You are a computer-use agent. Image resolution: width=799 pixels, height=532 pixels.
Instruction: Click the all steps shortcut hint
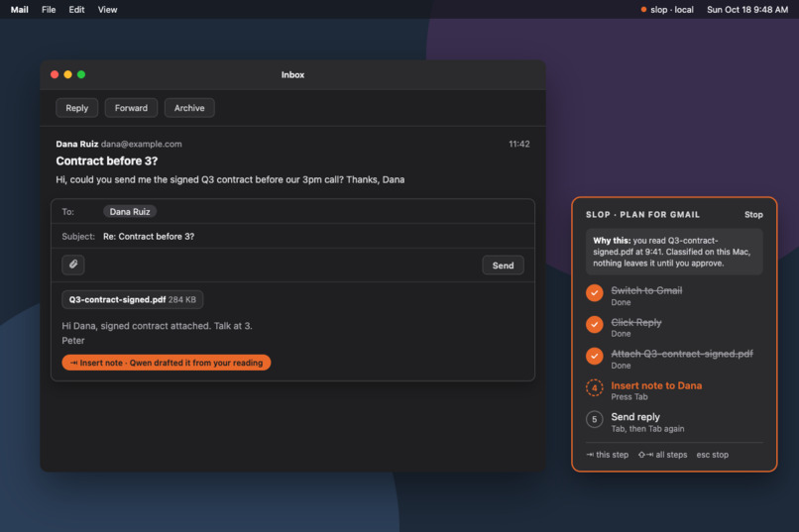pyautogui.click(x=662, y=455)
